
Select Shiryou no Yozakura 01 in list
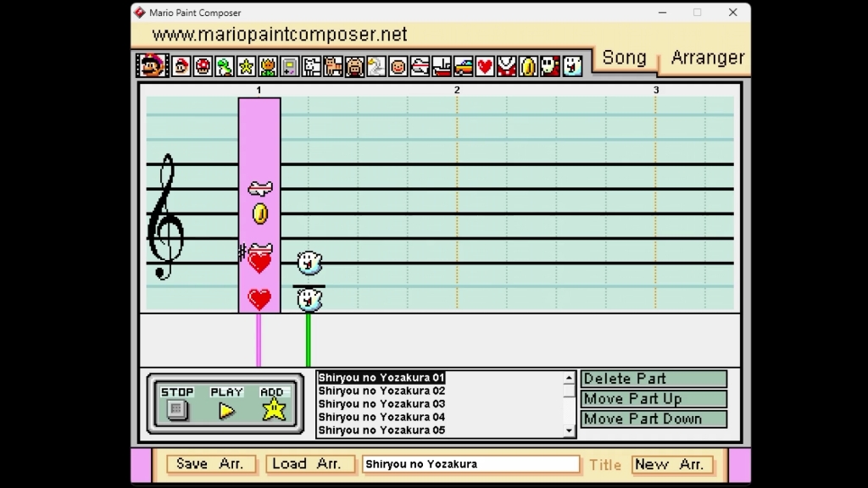[x=381, y=377]
